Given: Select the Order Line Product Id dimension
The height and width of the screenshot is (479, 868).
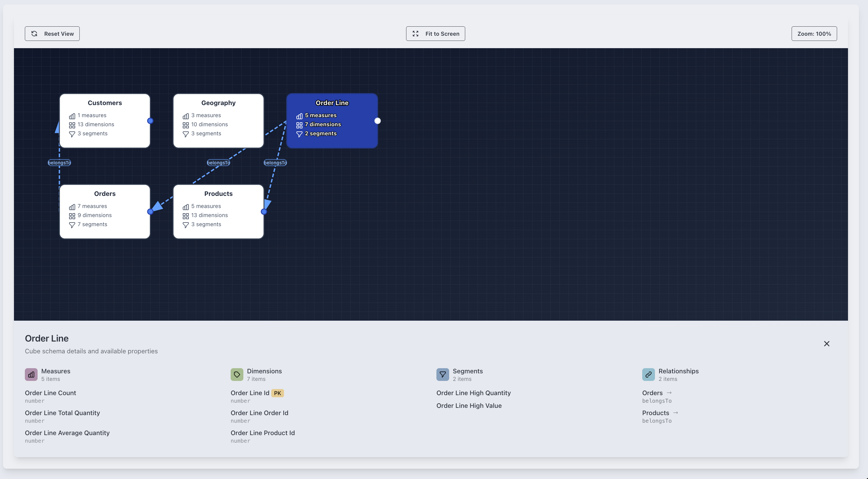Looking at the screenshot, I should tap(263, 433).
